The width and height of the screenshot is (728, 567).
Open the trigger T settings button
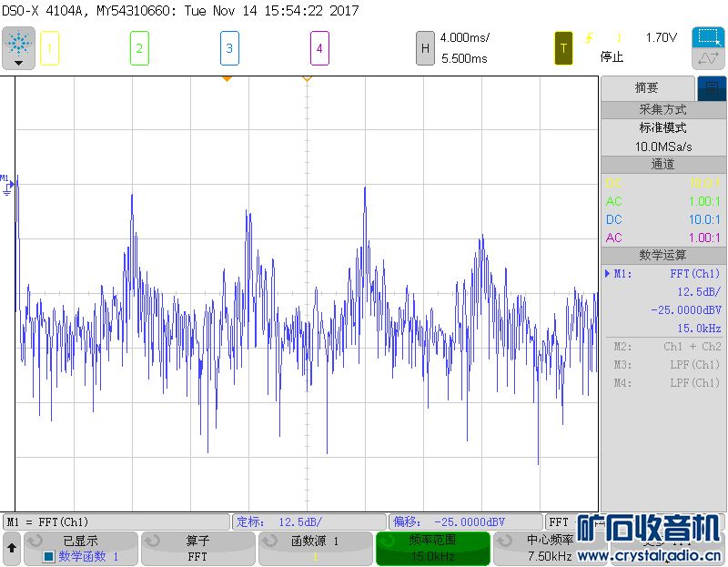[563, 48]
